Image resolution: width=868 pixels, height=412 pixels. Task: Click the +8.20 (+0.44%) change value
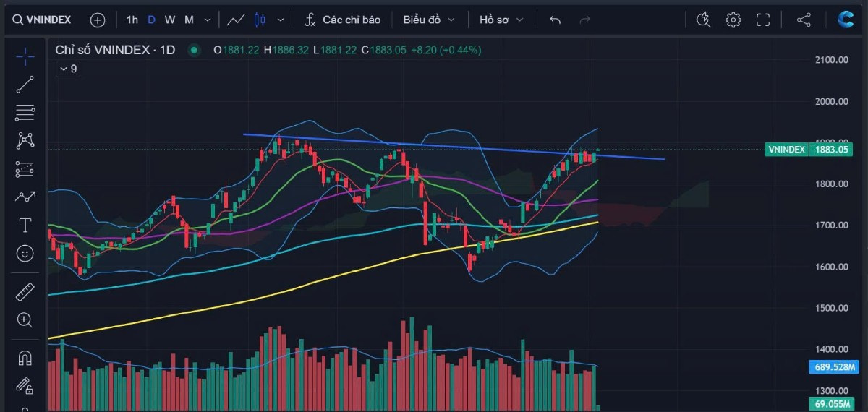pos(446,50)
